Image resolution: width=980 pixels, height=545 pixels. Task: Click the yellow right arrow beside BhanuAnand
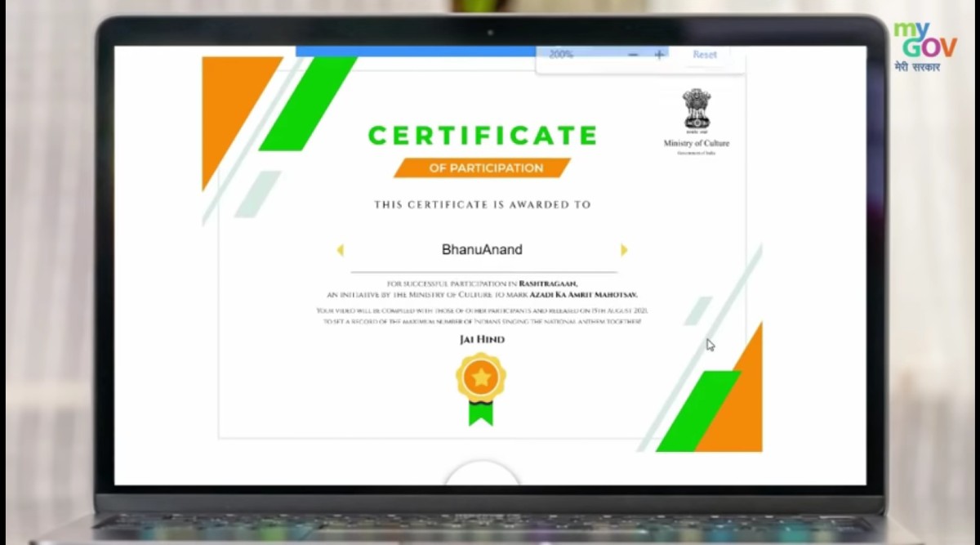pos(624,250)
